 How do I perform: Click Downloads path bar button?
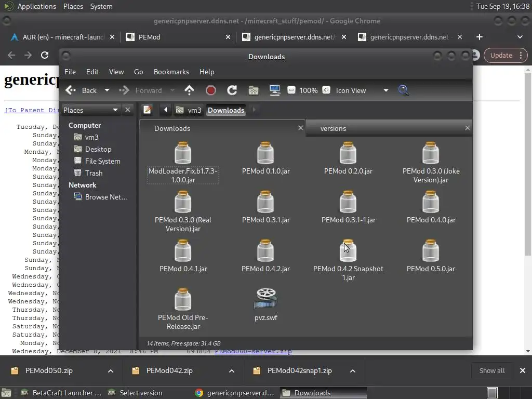226,110
